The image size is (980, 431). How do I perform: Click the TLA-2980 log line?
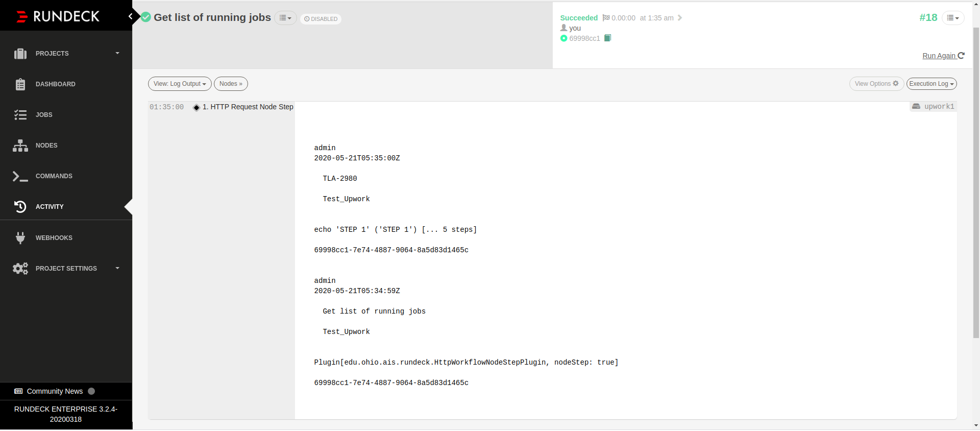click(x=340, y=179)
